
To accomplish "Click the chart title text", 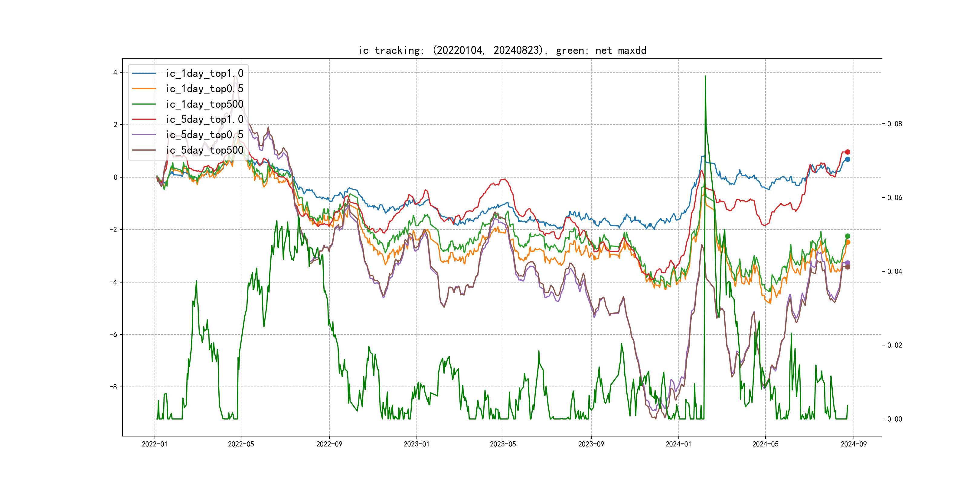I will [502, 51].
